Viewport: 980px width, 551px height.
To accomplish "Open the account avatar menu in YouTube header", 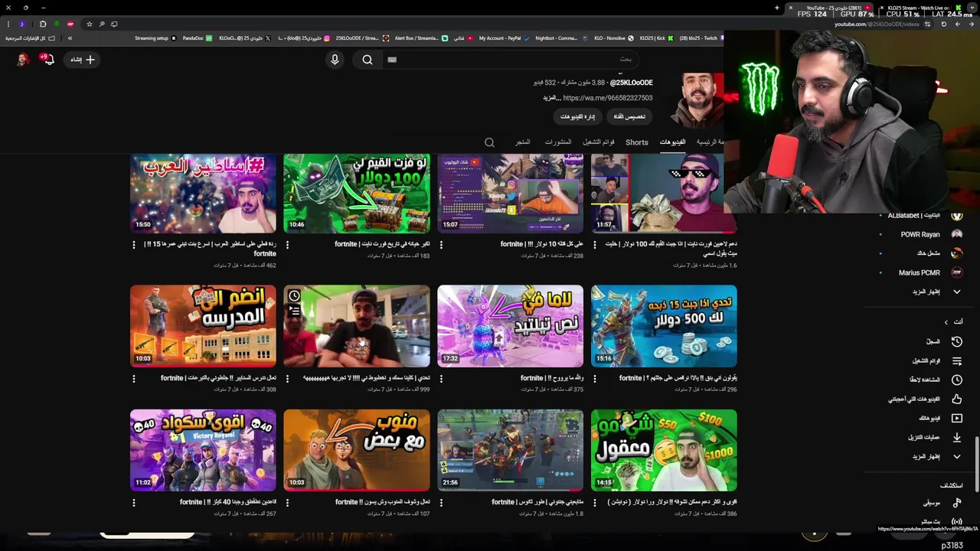I will [x=23, y=59].
